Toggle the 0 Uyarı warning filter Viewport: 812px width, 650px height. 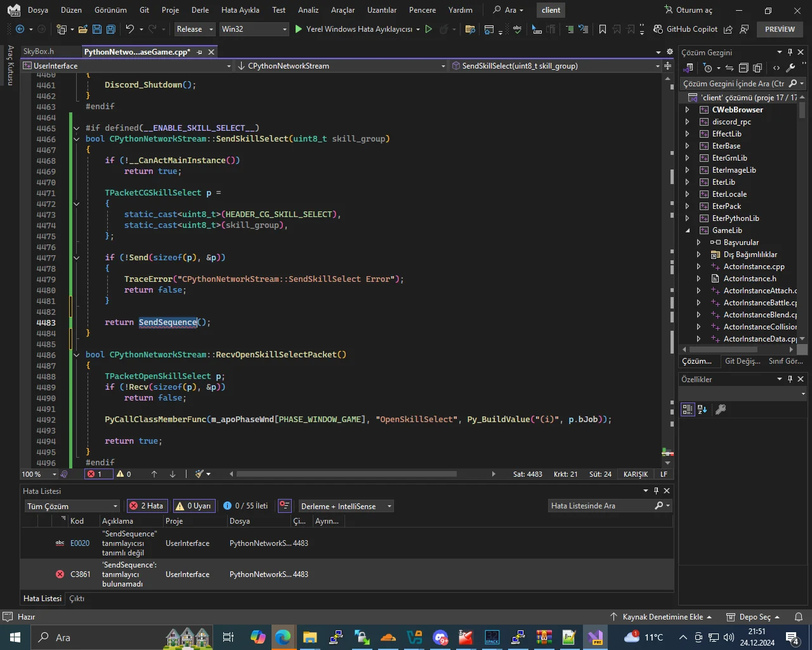(x=193, y=506)
